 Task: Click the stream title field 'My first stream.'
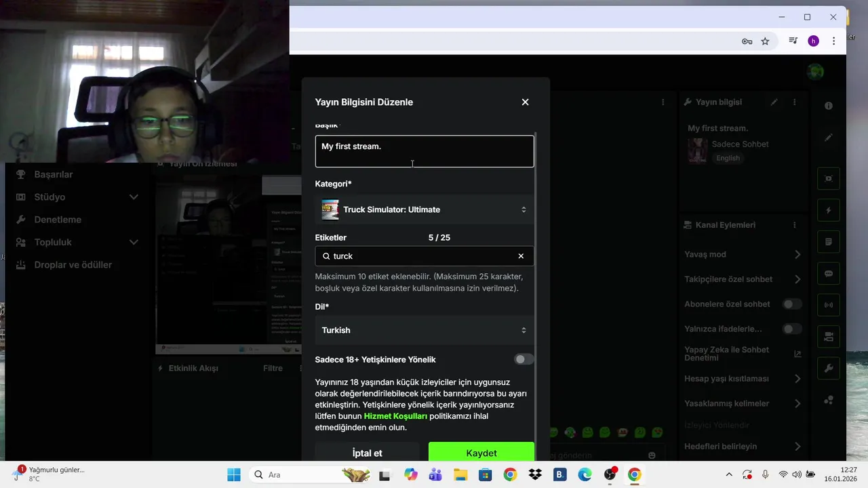425,151
